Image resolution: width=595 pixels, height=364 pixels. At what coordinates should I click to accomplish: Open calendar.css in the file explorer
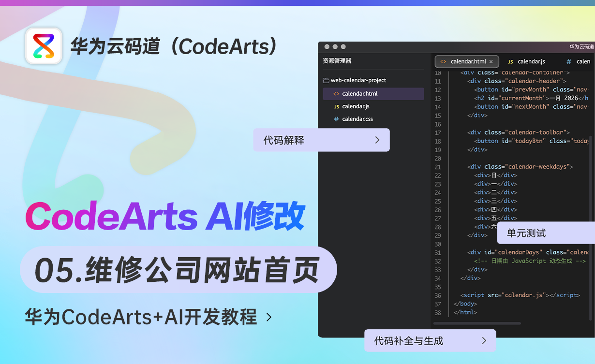click(x=373, y=119)
